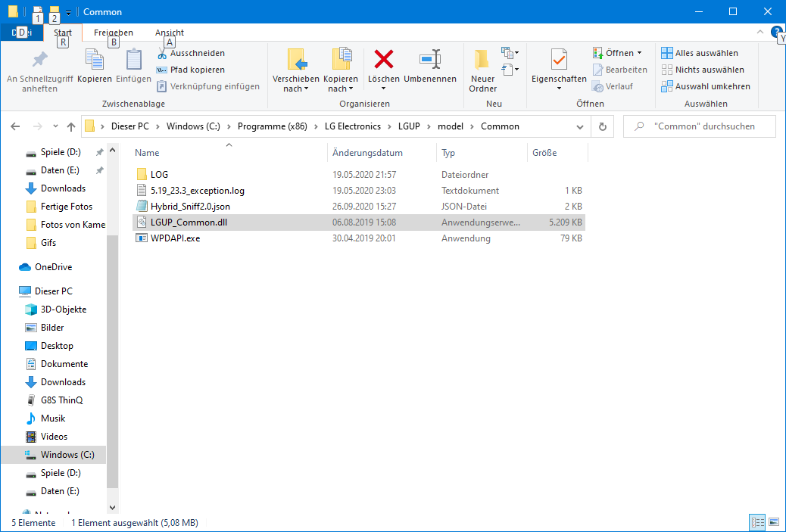Click Nichts auswählen
The width and height of the screenshot is (786, 532).
click(x=702, y=70)
